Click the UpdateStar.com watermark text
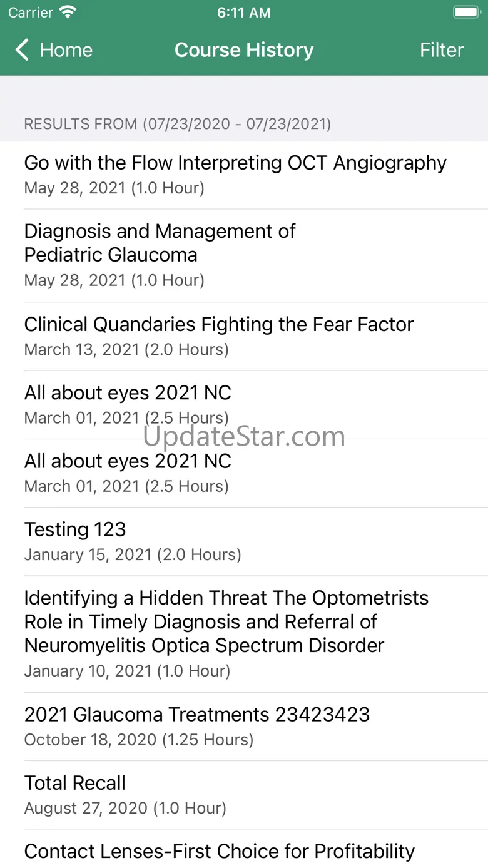Image resolution: width=488 pixels, height=868 pixels. click(244, 436)
